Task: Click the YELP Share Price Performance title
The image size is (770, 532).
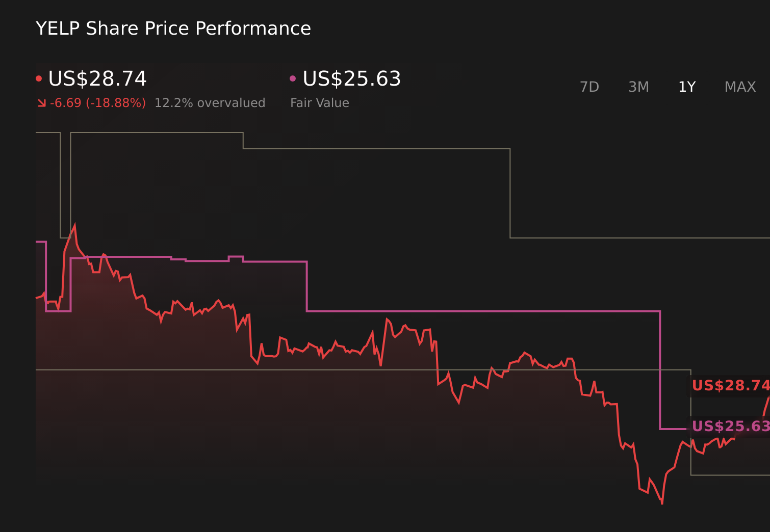Action: click(173, 29)
